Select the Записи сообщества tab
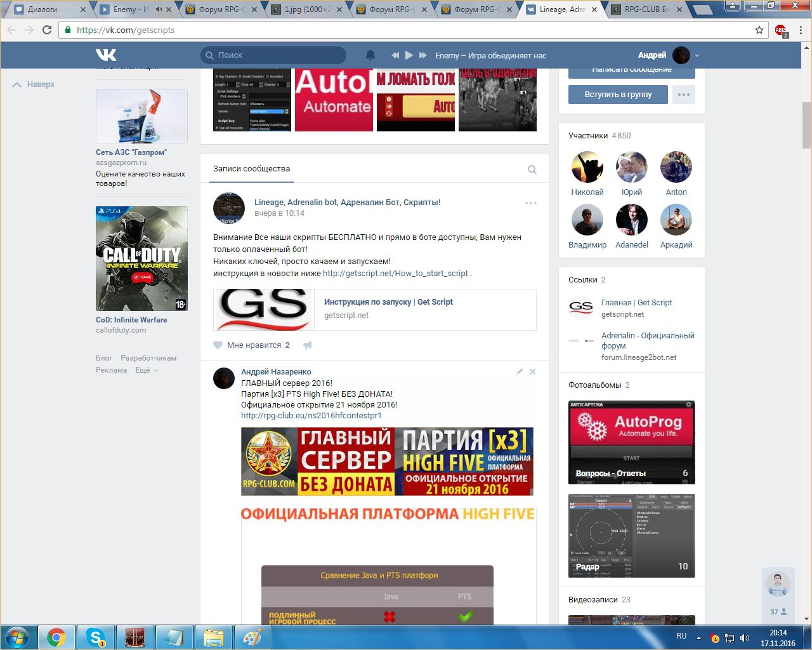 pos(251,169)
